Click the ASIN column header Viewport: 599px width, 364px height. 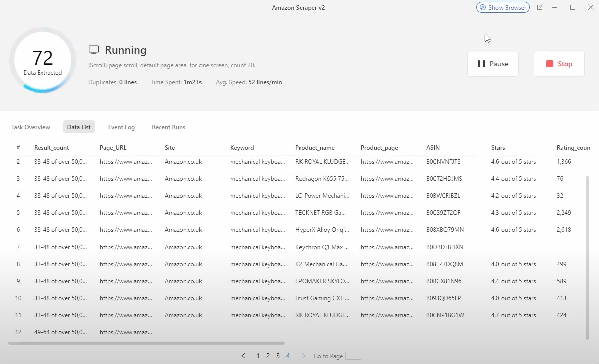433,147
